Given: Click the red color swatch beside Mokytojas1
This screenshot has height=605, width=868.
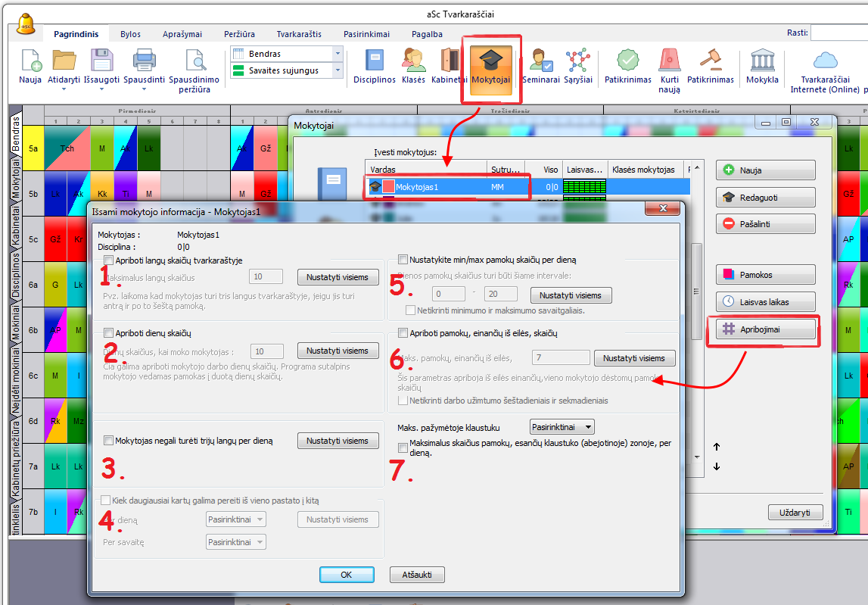Looking at the screenshot, I should (x=388, y=186).
